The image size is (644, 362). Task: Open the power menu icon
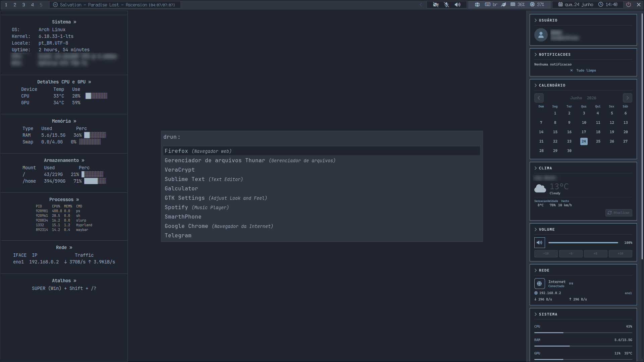[x=629, y=5]
